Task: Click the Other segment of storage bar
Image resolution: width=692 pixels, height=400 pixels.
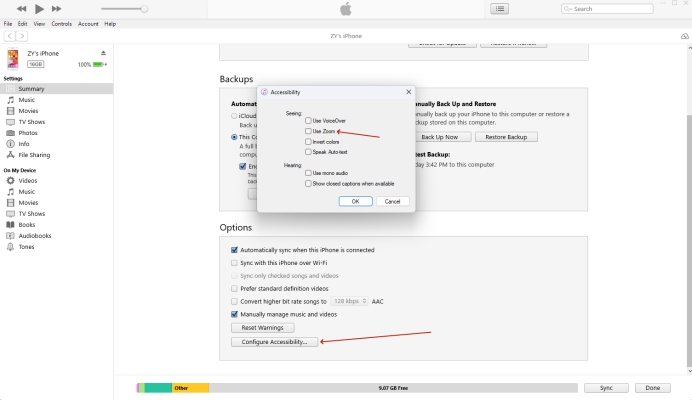Action: pos(190,388)
